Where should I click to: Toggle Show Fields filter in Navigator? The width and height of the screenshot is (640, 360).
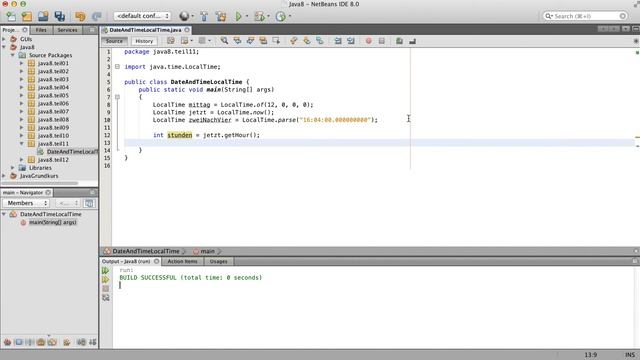pyautogui.click(x=19, y=342)
